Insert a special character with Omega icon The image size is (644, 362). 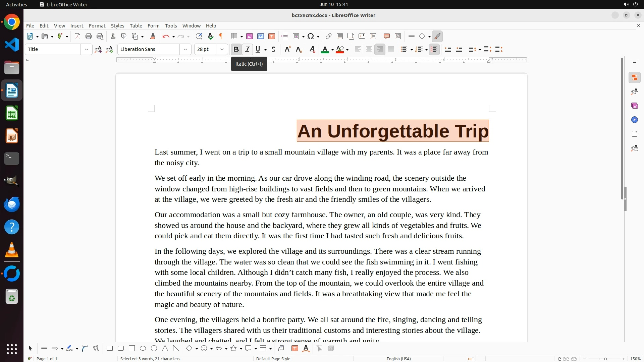pos(311,37)
